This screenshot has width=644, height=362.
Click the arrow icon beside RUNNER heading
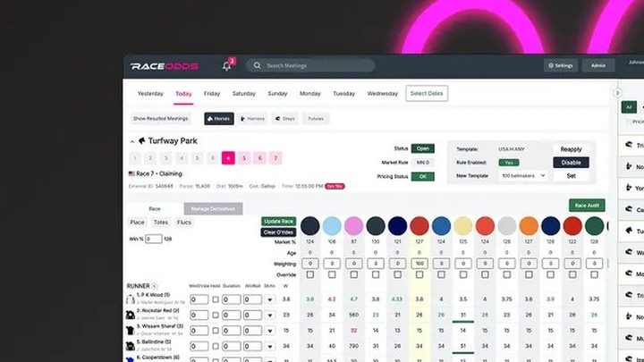pyautogui.click(x=155, y=286)
